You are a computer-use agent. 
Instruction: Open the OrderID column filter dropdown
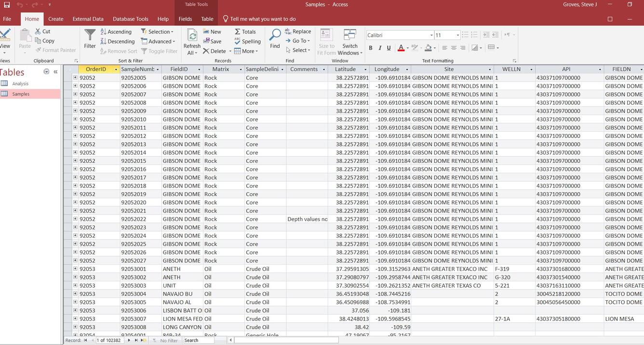click(x=116, y=69)
